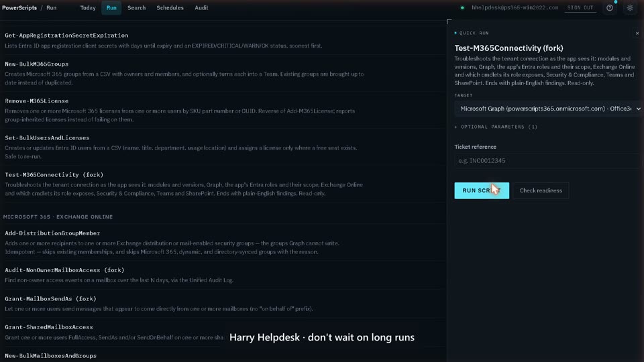Screen dimensions: 644x362
Task: Switch to the Search tab
Action: point(136,8)
